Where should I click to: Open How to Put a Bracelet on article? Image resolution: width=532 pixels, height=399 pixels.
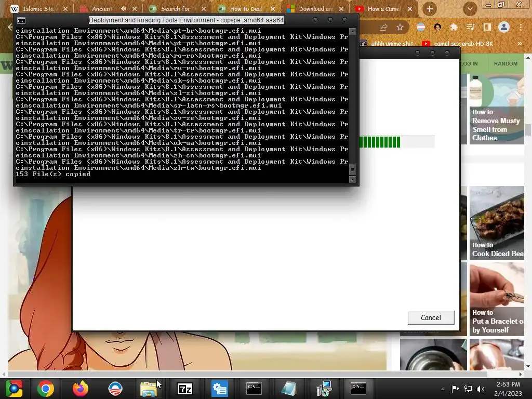497,299
